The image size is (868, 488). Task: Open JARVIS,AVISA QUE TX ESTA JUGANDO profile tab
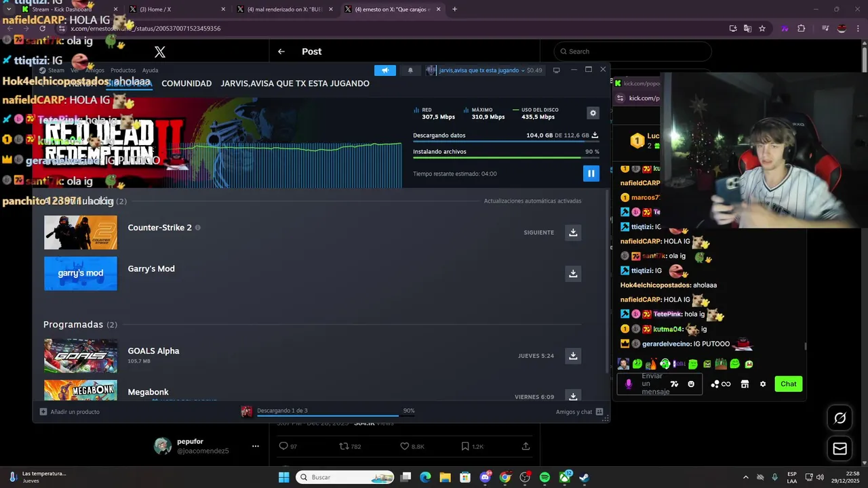[295, 83]
